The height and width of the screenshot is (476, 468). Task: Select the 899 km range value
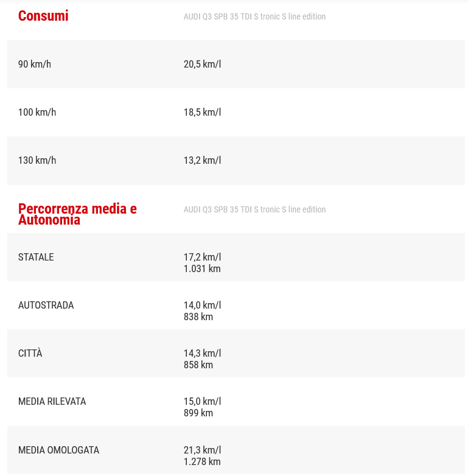pos(198,413)
